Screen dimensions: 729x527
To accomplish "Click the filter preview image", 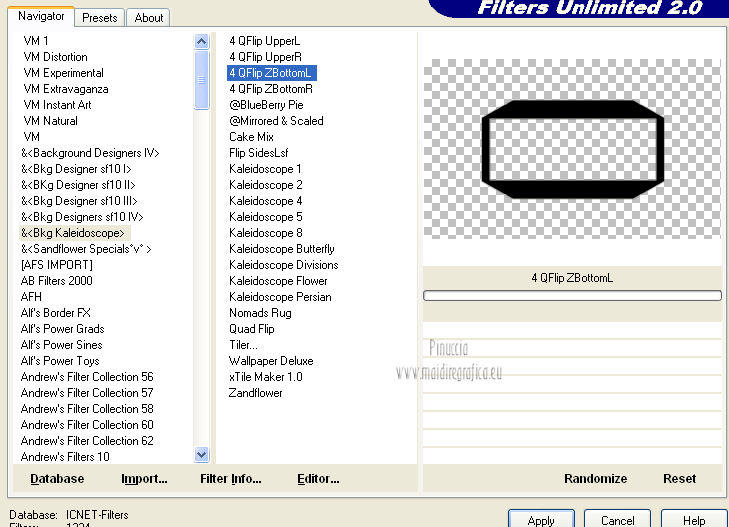I will click(x=572, y=149).
